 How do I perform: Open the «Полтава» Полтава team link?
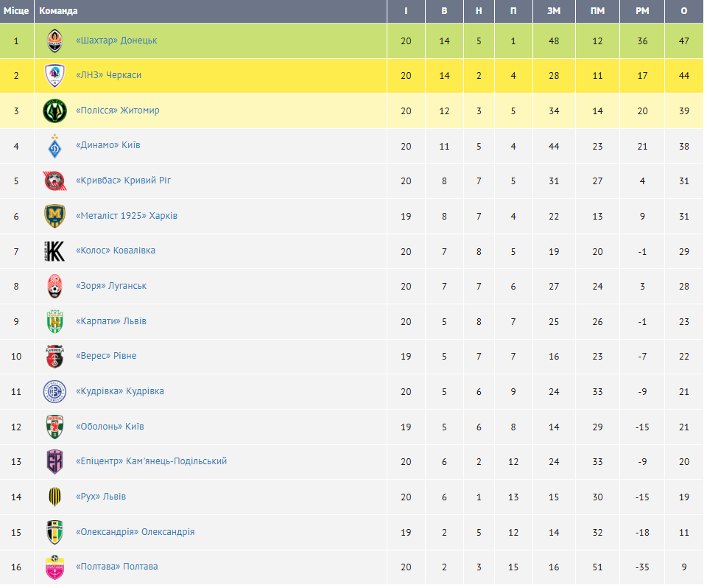(116, 567)
